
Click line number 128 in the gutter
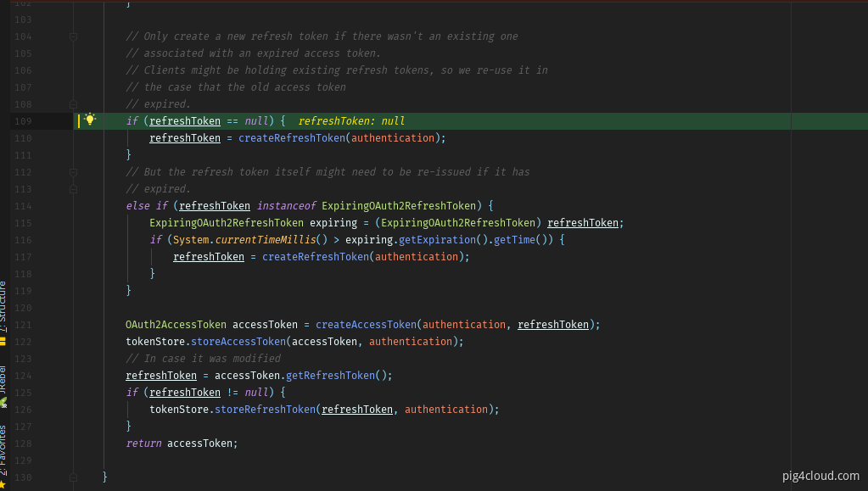pyautogui.click(x=23, y=444)
